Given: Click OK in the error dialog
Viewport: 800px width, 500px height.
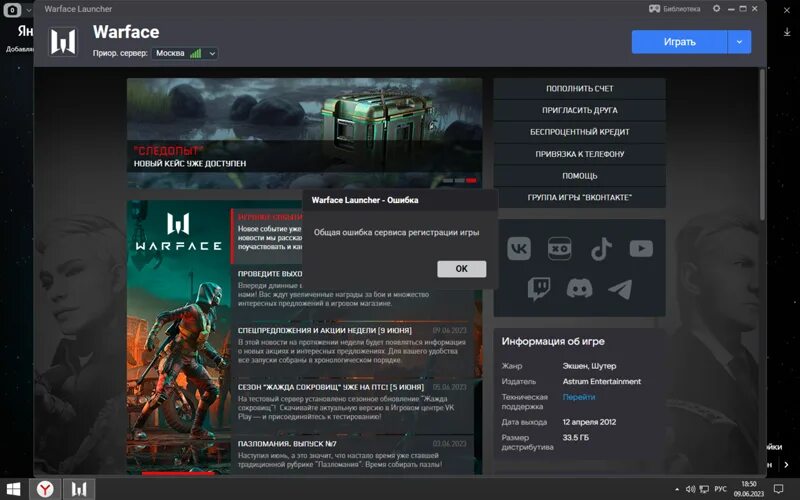Looking at the screenshot, I should click(x=461, y=269).
